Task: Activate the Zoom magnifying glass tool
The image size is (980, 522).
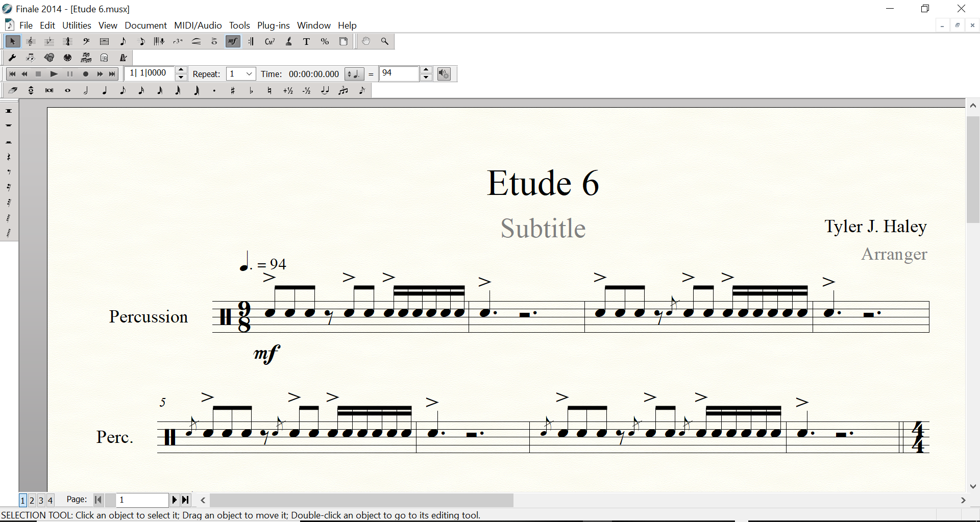Action: [x=385, y=41]
